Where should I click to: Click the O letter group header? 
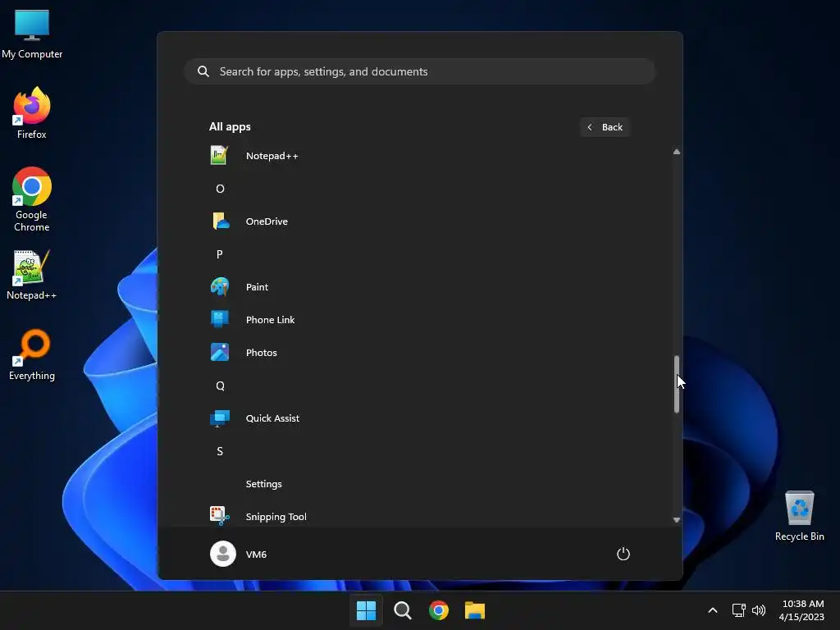[x=220, y=189]
